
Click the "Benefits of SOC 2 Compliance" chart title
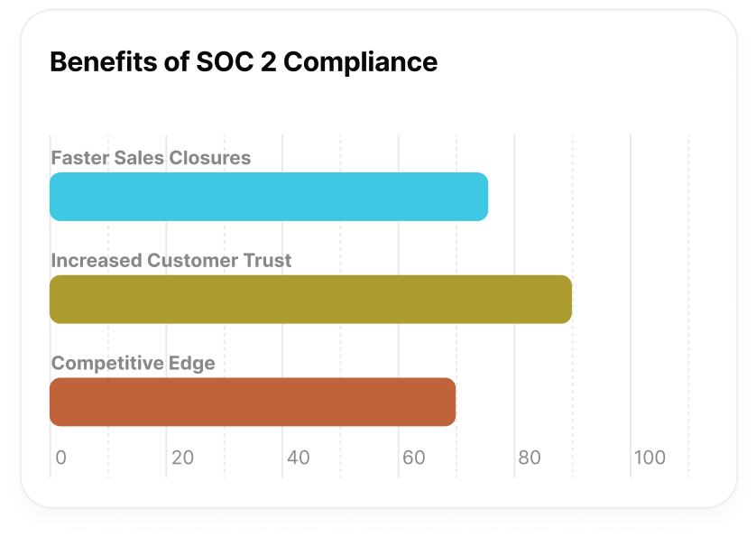coord(244,62)
